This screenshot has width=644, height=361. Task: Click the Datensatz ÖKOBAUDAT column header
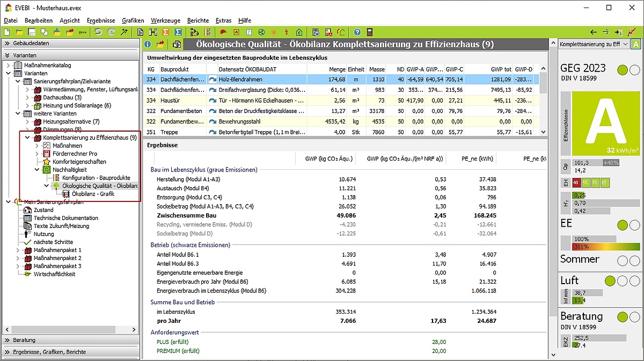[x=262, y=69]
